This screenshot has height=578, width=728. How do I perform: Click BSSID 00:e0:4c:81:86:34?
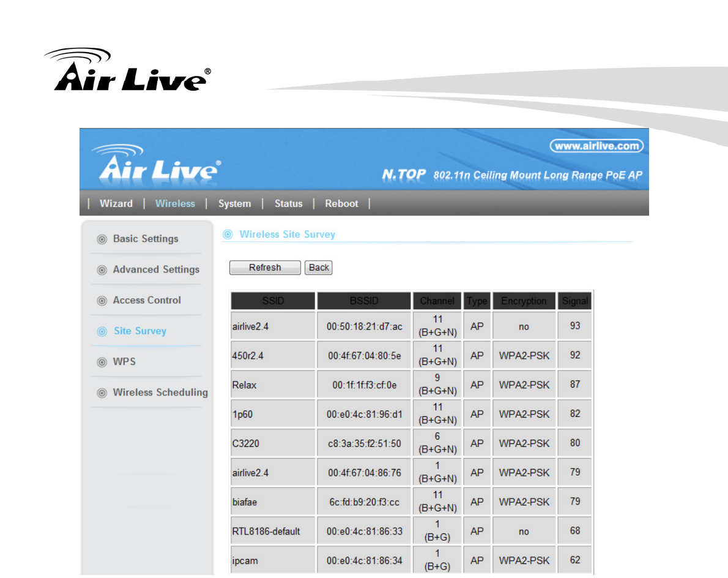point(365,560)
